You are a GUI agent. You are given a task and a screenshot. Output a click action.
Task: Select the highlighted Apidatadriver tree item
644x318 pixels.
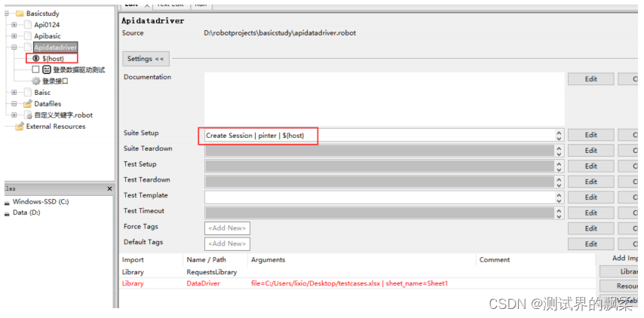tap(56, 47)
